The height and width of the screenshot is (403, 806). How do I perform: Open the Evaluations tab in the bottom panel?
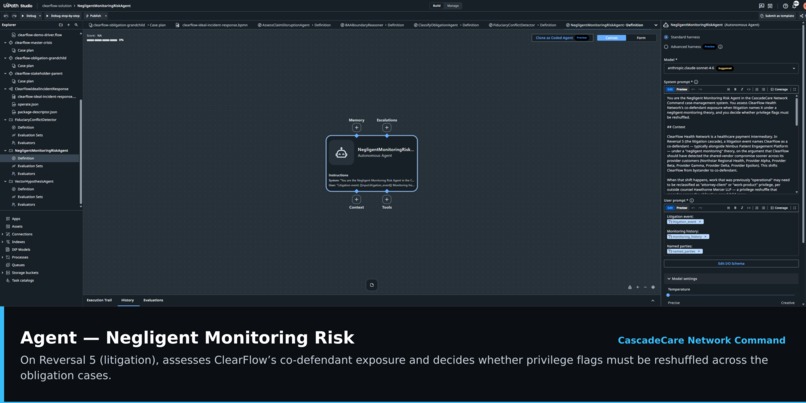(153, 300)
